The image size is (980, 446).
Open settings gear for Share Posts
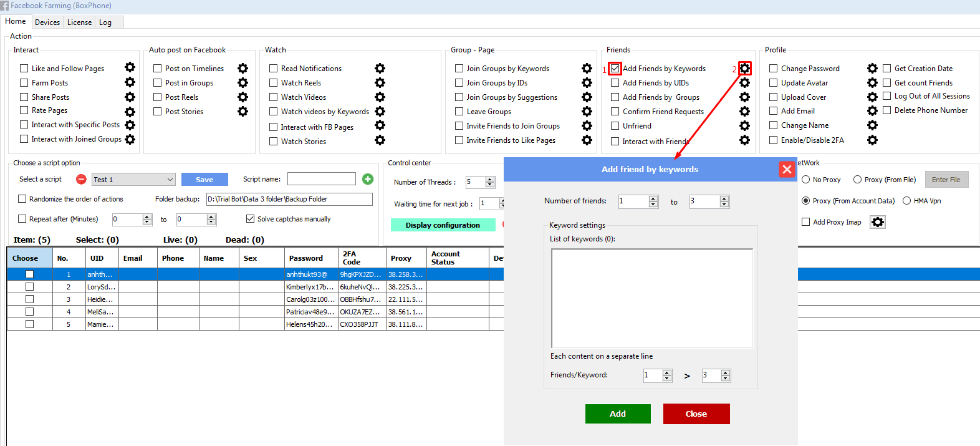pos(130,97)
